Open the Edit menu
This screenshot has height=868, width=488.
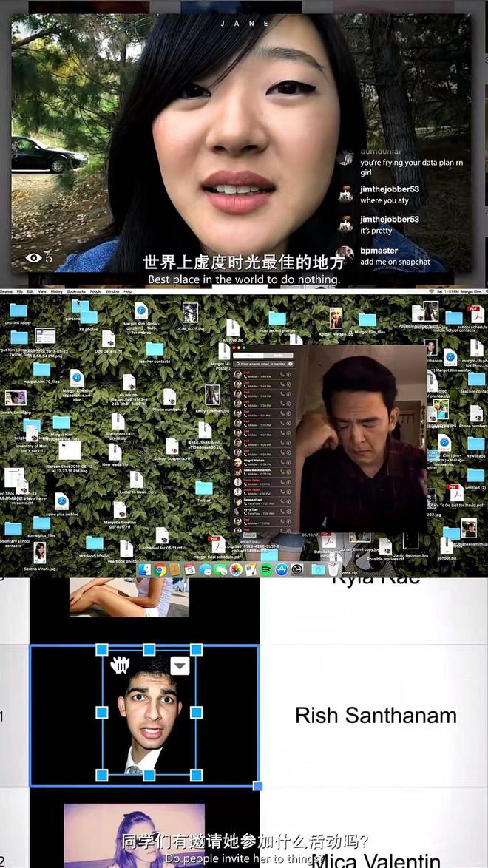(30, 291)
